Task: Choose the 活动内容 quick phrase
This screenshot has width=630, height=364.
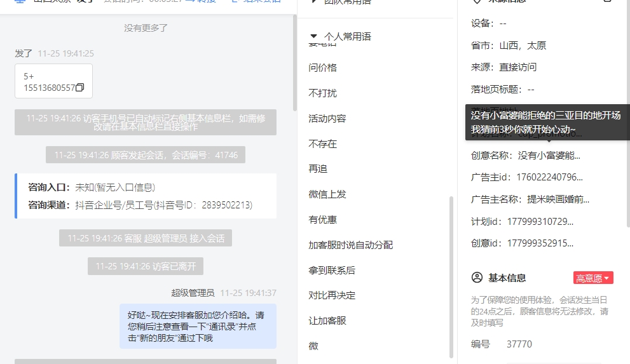Action: (x=327, y=118)
